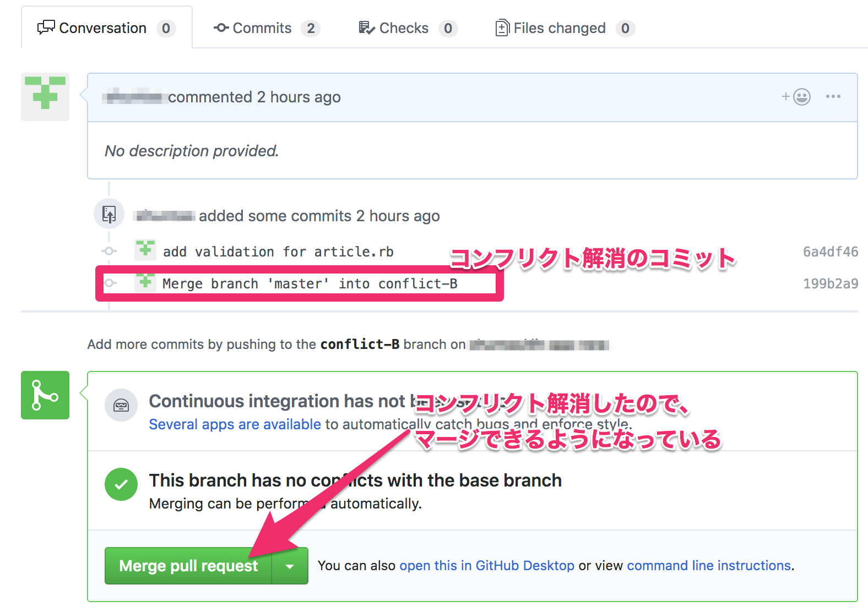Open commit 'add validation for article.rb'
Image resolution: width=868 pixels, height=612 pixels.
278,252
